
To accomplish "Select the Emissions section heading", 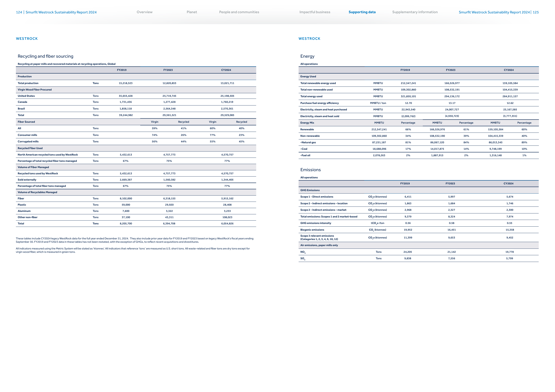I will [310, 170].
